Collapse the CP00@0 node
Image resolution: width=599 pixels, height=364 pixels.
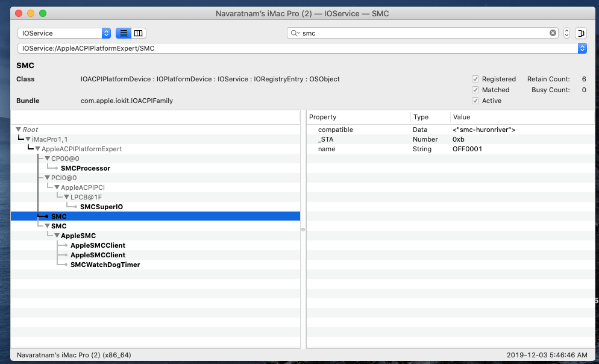point(48,158)
